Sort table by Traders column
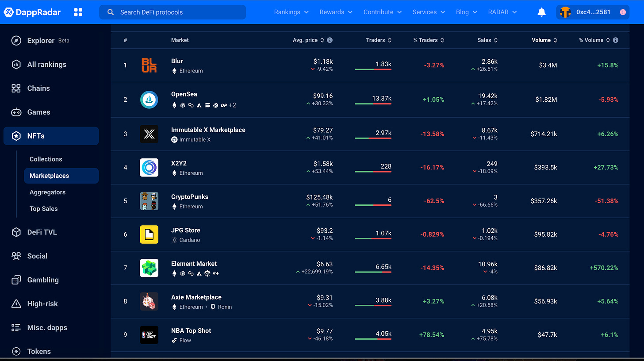The height and width of the screenshot is (361, 644). click(x=379, y=40)
